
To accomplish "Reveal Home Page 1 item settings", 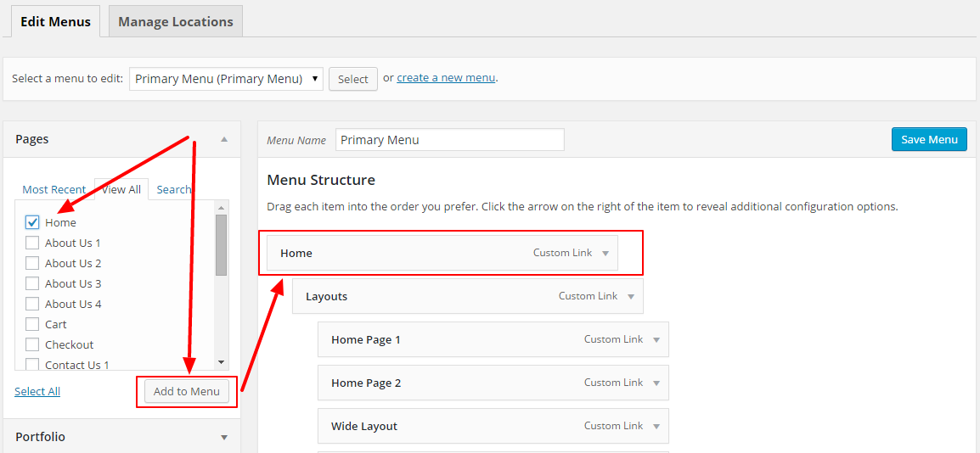I will tap(656, 339).
